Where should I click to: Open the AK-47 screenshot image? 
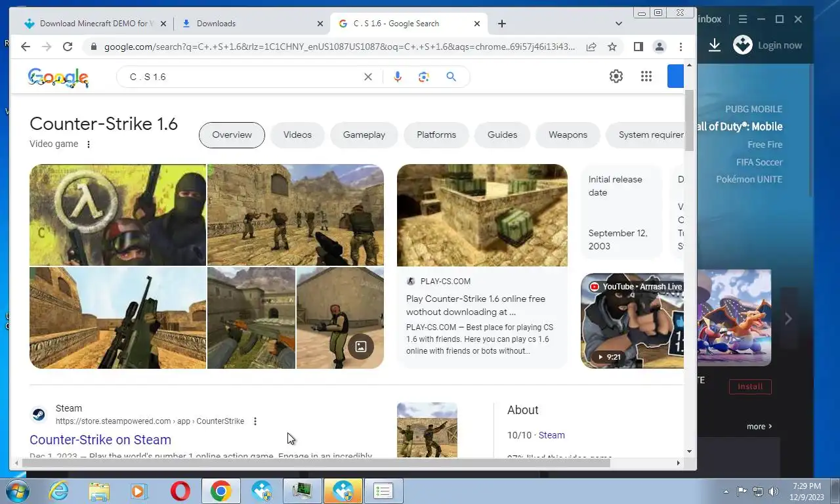[251, 318]
